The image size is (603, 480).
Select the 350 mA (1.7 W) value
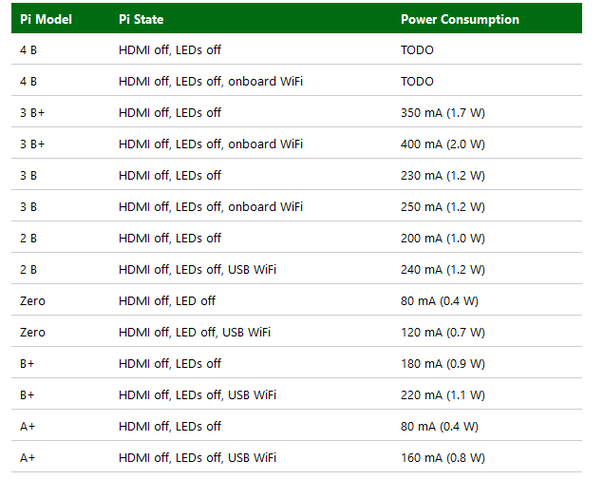pyautogui.click(x=443, y=113)
